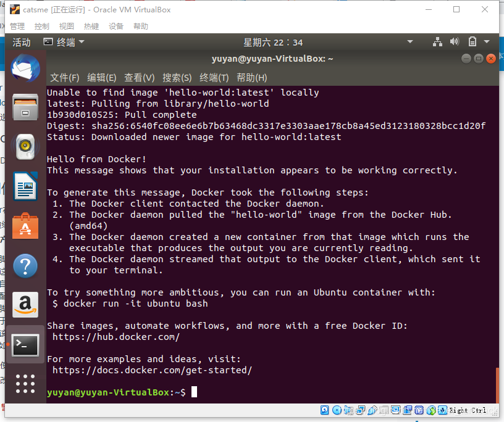The height and width of the screenshot is (422, 504).
Task: Click the 'Right Ctrl' host key label
Action: [x=468, y=410]
